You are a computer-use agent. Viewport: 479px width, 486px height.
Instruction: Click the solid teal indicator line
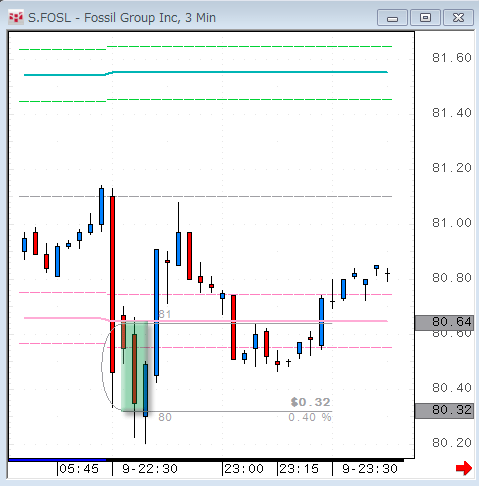[206, 73]
